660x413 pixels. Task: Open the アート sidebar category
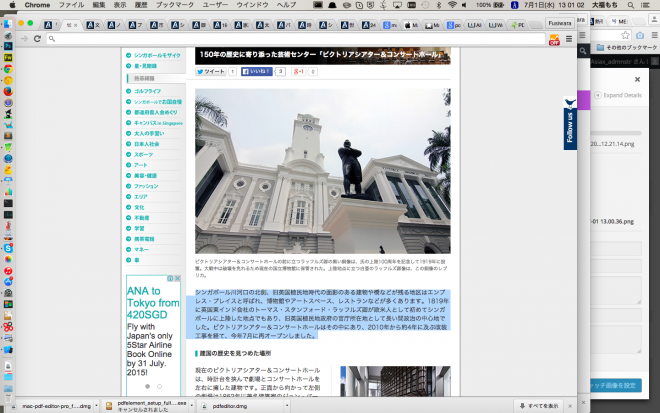pyautogui.click(x=141, y=165)
